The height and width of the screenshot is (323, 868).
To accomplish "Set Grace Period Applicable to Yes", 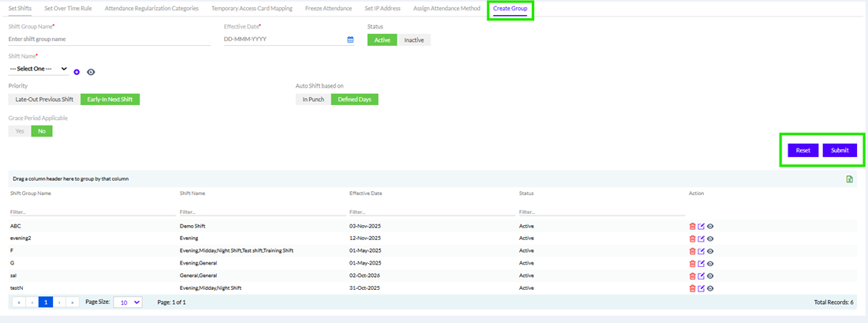I will [20, 131].
